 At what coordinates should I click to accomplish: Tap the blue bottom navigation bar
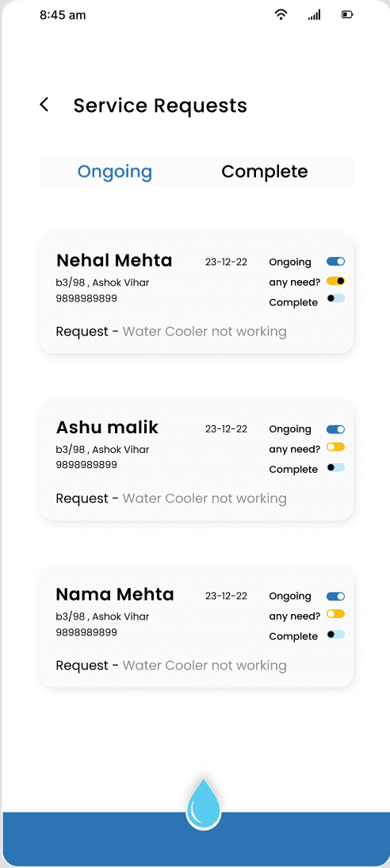click(197, 839)
